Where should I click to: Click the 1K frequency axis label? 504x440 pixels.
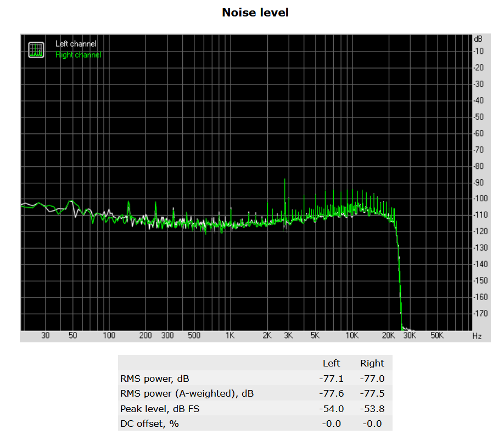pos(230,336)
